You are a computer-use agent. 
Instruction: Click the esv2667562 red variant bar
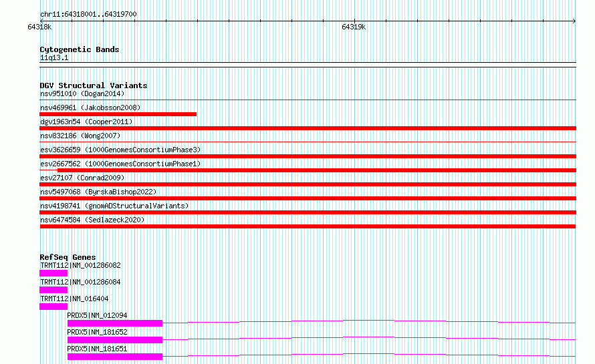click(317, 170)
